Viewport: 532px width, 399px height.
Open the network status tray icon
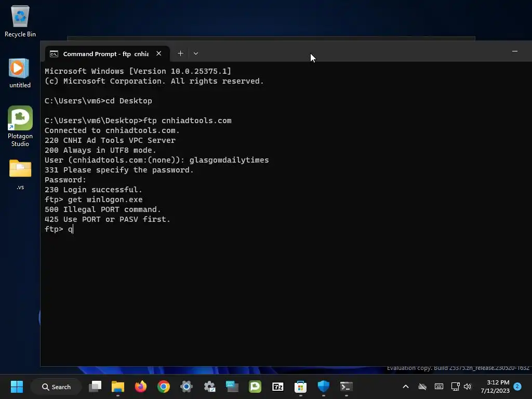tap(455, 387)
